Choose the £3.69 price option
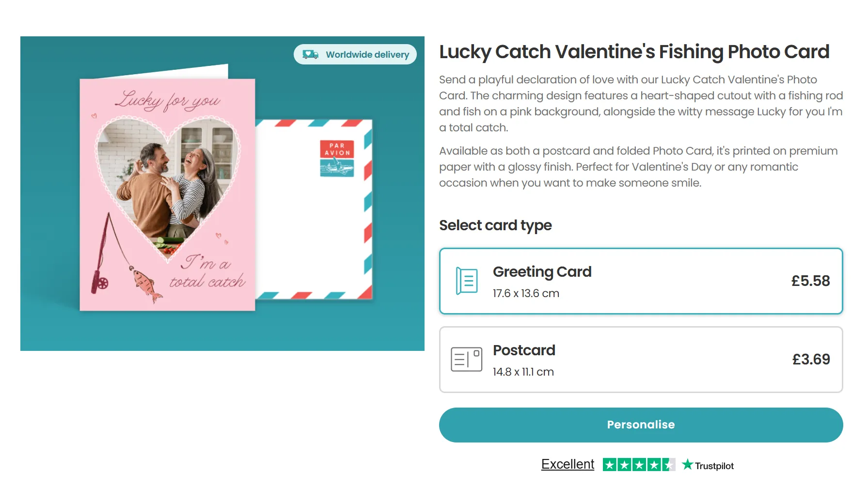This screenshot has height=489, width=868. pyautogui.click(x=811, y=360)
